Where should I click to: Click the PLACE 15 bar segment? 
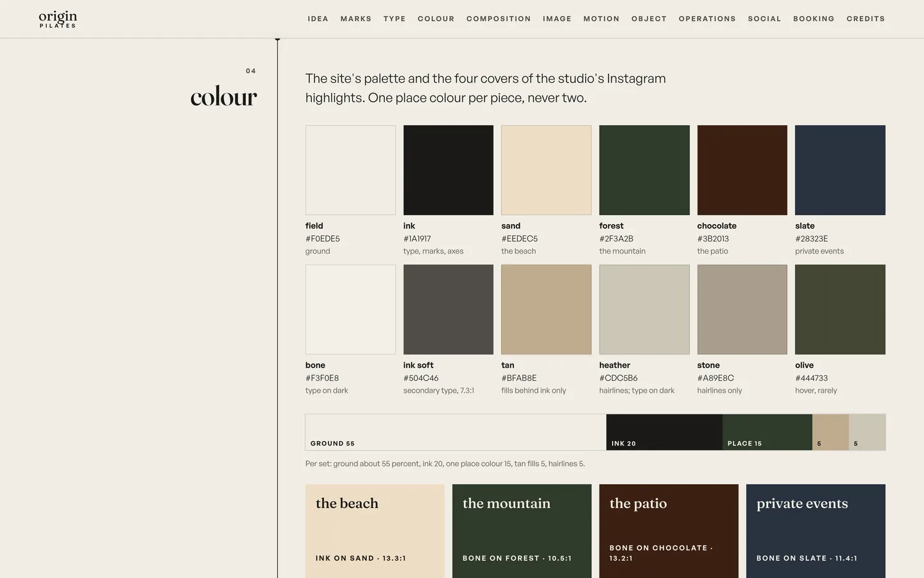pyautogui.click(x=767, y=432)
